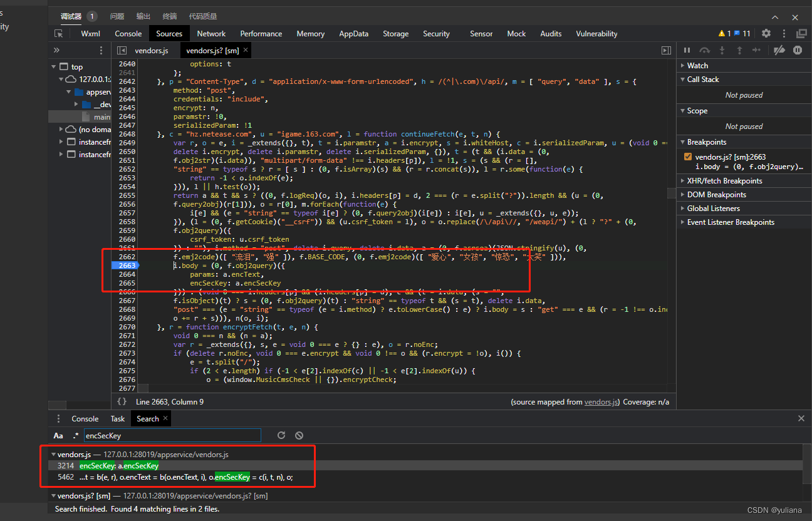Open the Console drawer tab
Viewport: 812px width, 521px height.
(85, 418)
